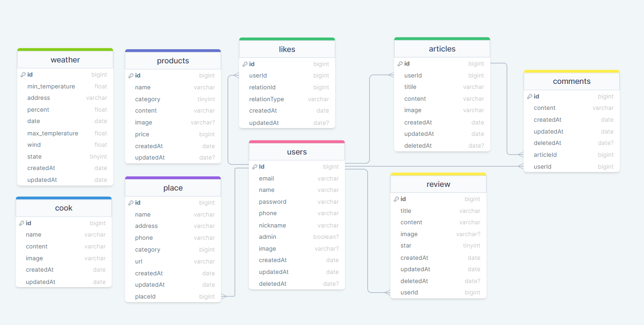This screenshot has height=325, width=644.
Task: Select the wind column in weather
Action: (65, 145)
